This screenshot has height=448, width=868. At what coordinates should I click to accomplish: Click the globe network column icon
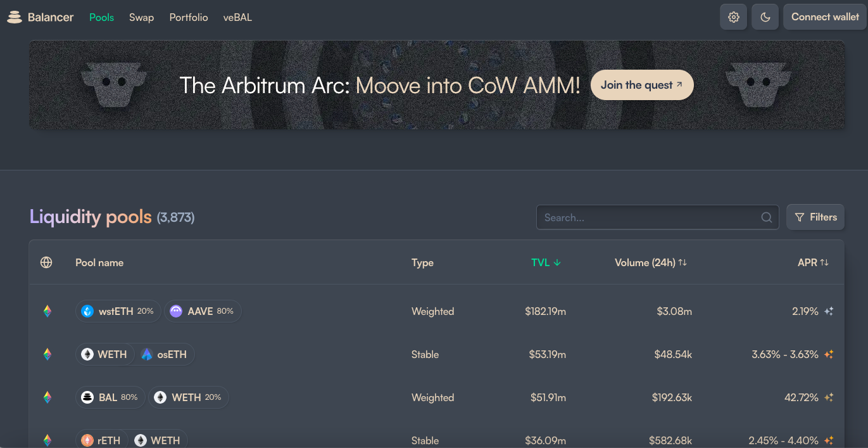(x=46, y=262)
